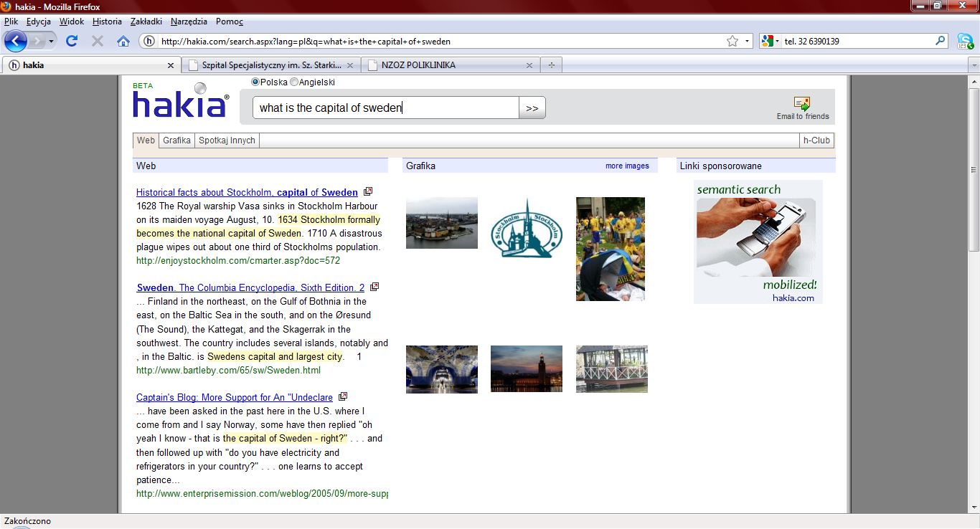Viewport: 980px width, 529px height.
Task: Follow the more images link
Action: tap(627, 166)
